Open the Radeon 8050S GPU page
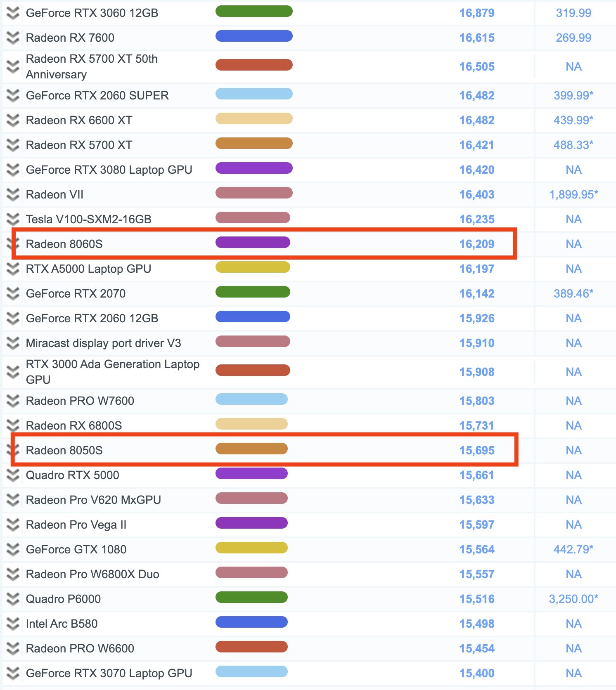The width and height of the screenshot is (616, 690). point(64,451)
